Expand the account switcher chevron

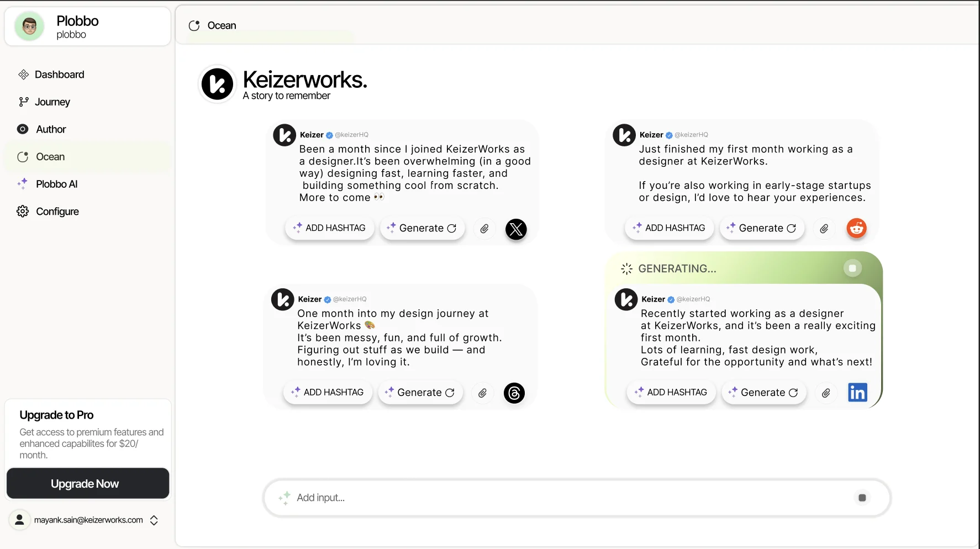(154, 520)
